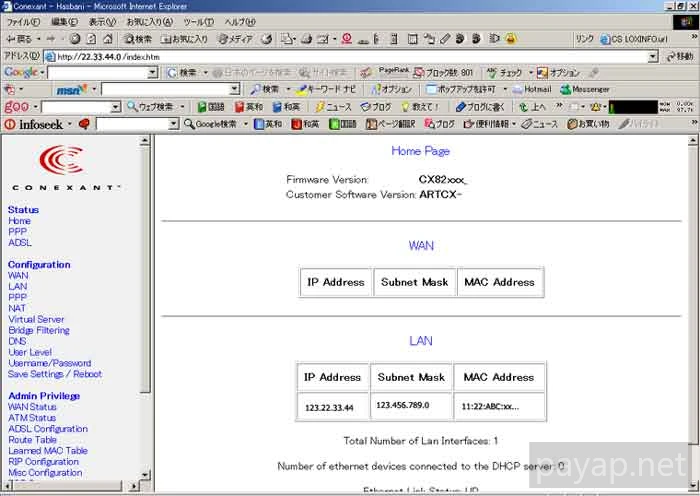The image size is (700, 496).
Task: Click sidebar horizontal scrollbar right arrow
Action: click(133, 485)
